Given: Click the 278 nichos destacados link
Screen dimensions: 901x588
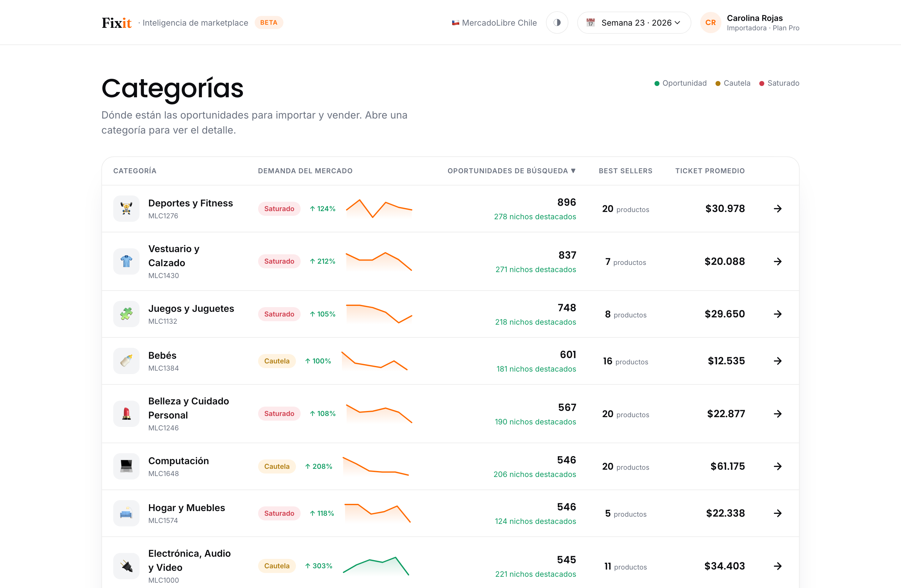Looking at the screenshot, I should [x=535, y=217].
